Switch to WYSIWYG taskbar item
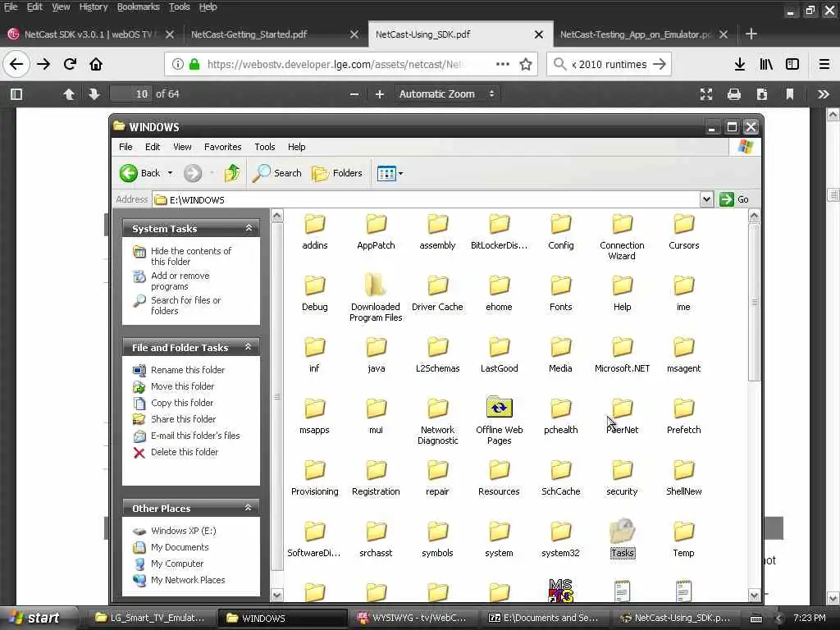840x630 pixels. tap(413, 619)
